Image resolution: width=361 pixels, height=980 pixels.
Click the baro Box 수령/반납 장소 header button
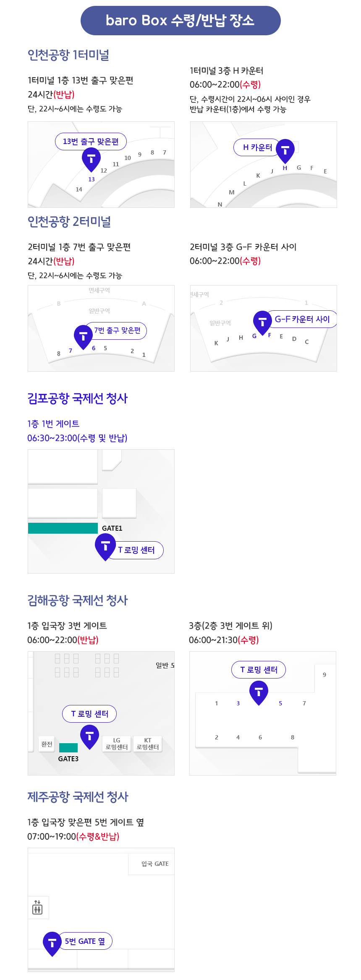[180, 21]
